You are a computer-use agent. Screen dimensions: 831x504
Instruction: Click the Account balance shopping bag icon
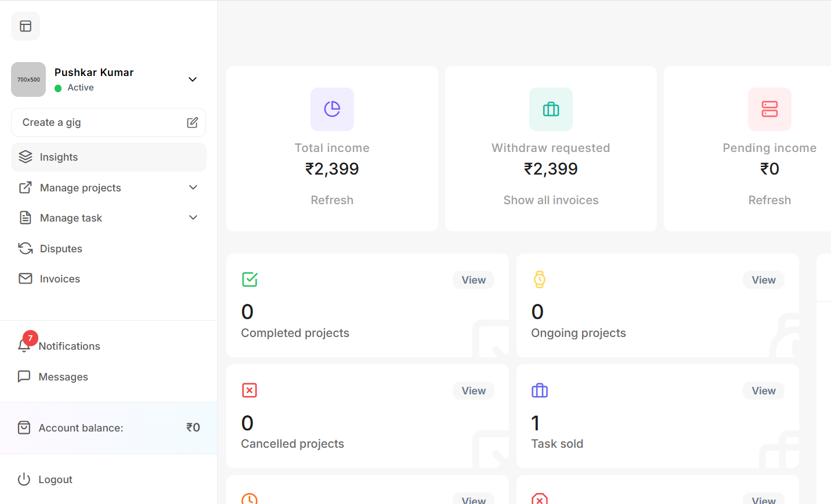click(x=24, y=428)
